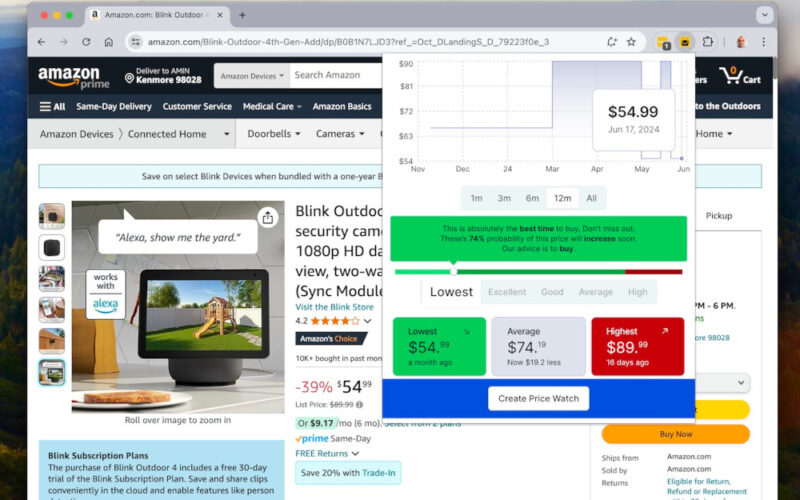
Task: View site information icon in address bar
Action: click(x=135, y=42)
